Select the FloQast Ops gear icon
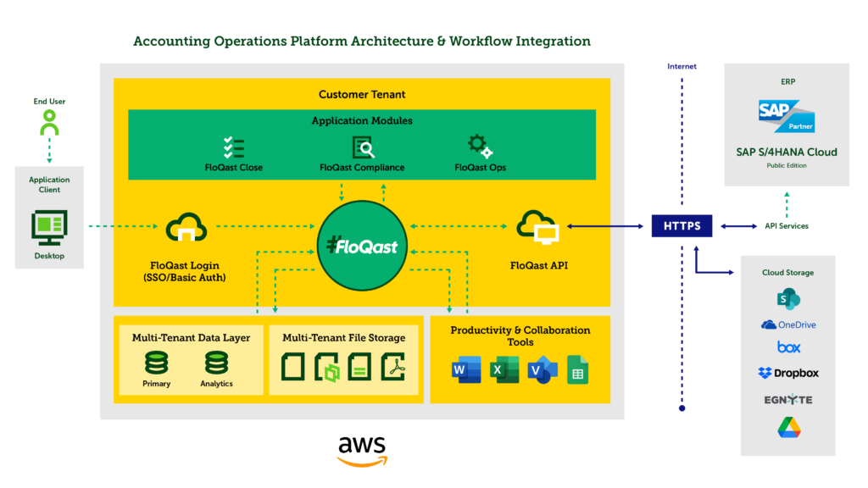This screenshot has width=868, height=488. tap(480, 147)
